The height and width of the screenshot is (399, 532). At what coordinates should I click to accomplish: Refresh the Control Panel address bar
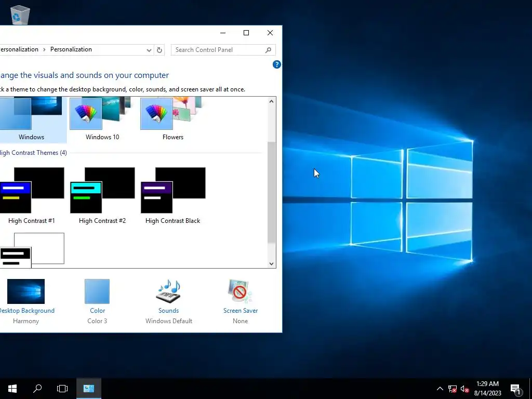[x=159, y=50]
